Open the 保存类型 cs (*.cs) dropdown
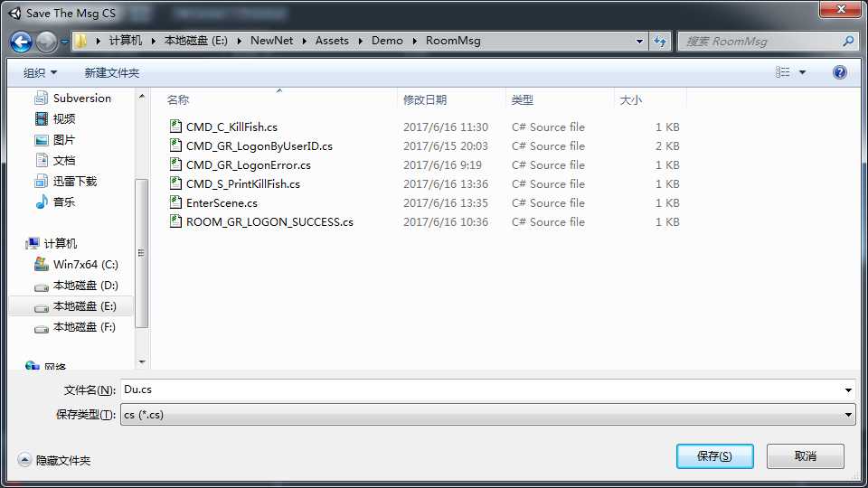The width and height of the screenshot is (868, 488). coord(487,415)
